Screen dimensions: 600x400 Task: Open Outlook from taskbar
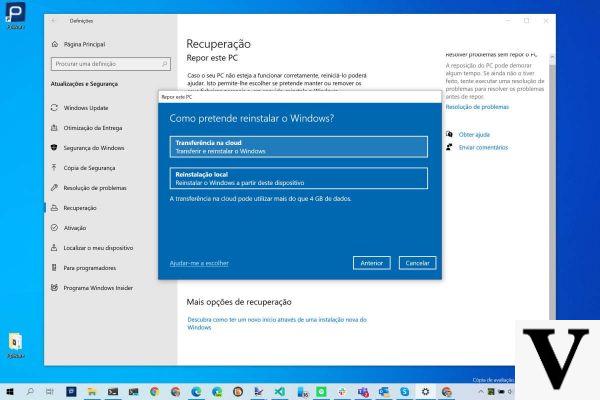point(384,392)
